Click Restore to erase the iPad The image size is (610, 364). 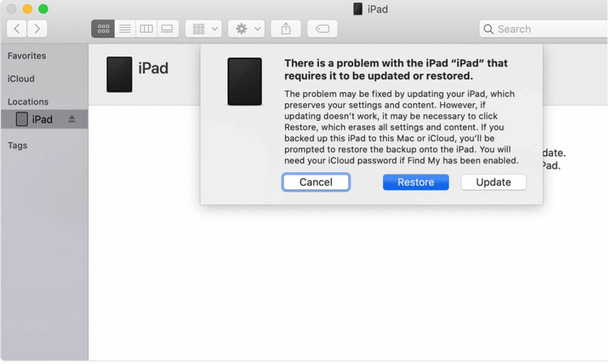pos(415,182)
